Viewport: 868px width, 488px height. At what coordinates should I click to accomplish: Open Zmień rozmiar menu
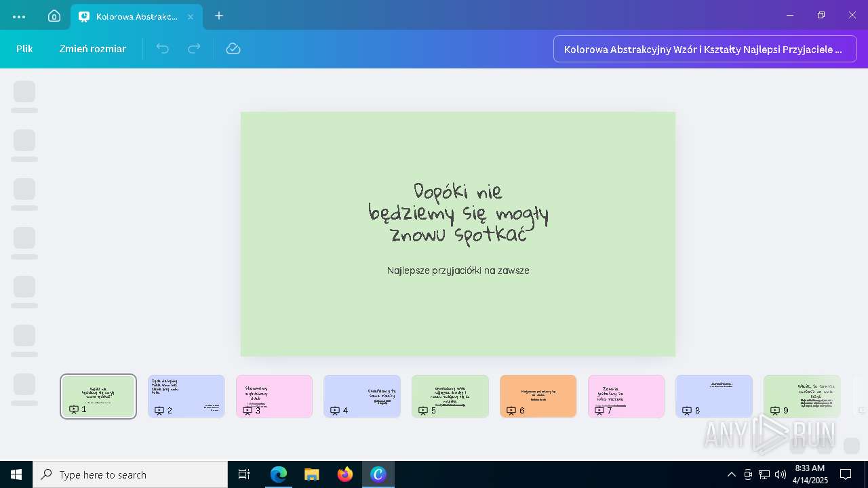pyautogui.click(x=93, y=49)
